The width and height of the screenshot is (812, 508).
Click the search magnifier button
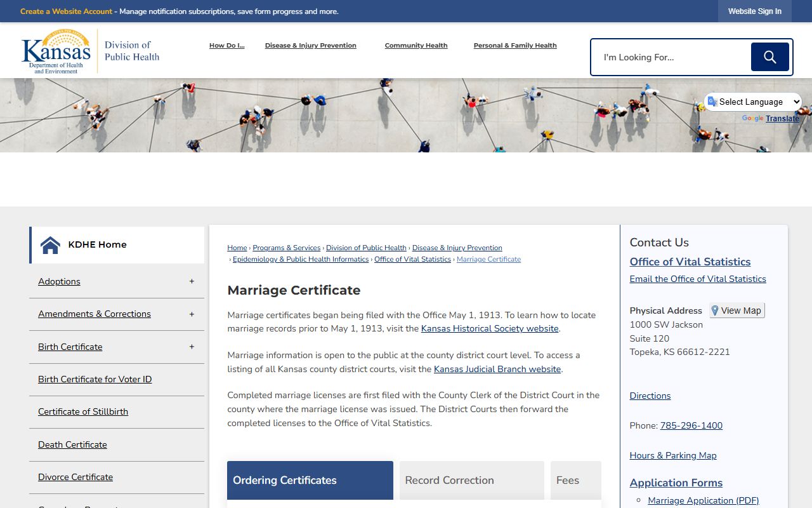coord(770,57)
